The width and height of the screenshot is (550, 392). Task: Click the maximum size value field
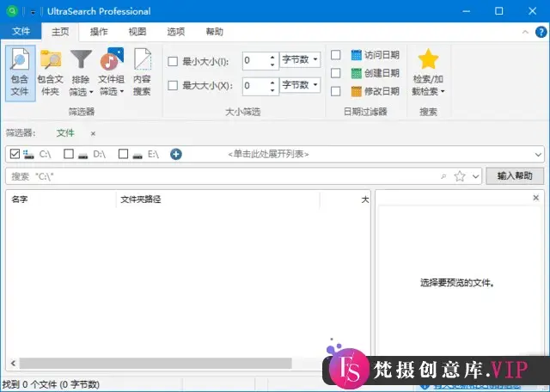click(255, 86)
